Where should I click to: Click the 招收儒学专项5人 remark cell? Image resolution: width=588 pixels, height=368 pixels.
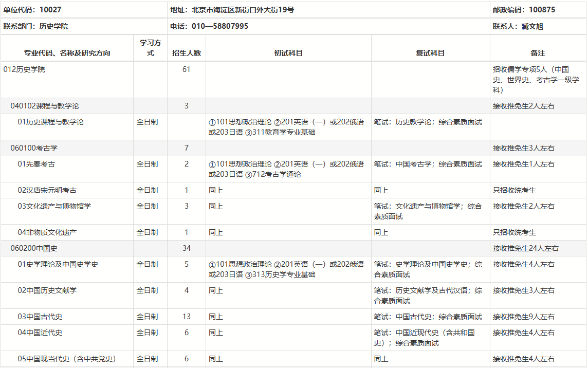click(536, 80)
